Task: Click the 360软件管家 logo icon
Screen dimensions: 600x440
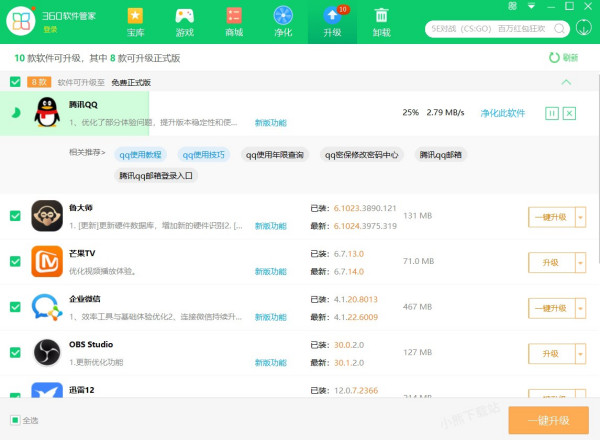Action: (21, 21)
